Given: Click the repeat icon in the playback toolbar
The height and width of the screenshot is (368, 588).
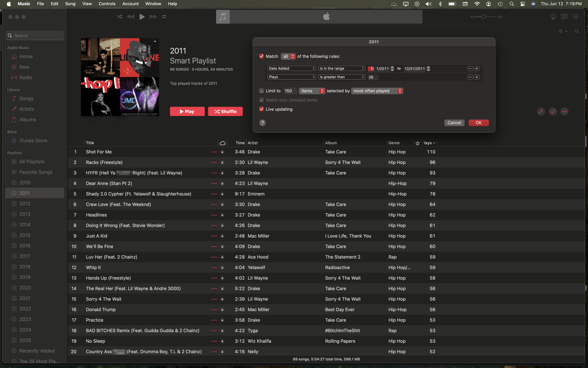Looking at the screenshot, I should pos(164,17).
